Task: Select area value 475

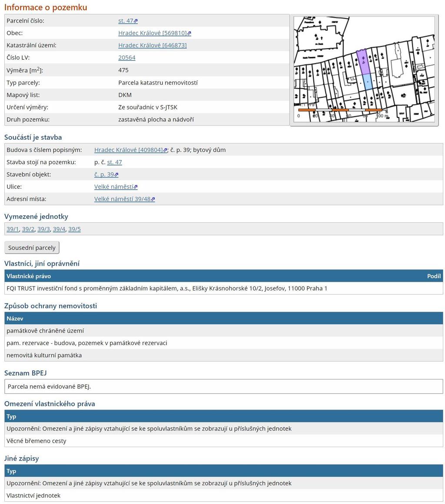Action: [x=123, y=70]
